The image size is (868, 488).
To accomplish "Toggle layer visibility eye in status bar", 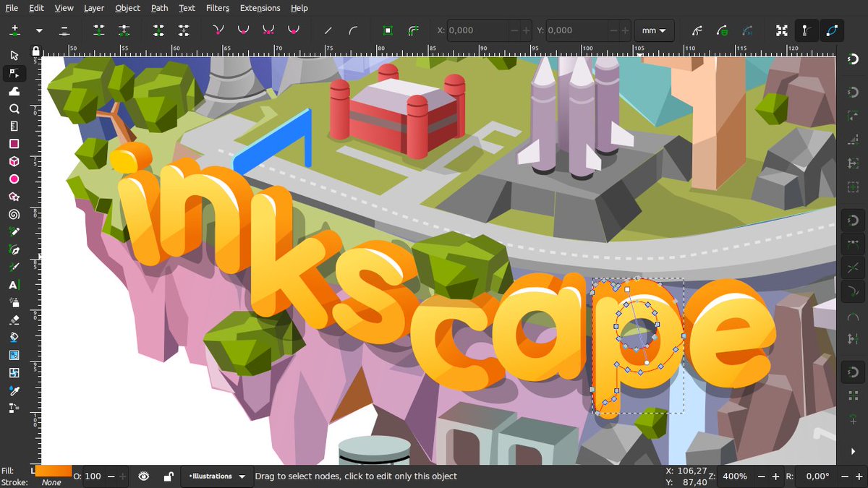I will pyautogui.click(x=143, y=476).
